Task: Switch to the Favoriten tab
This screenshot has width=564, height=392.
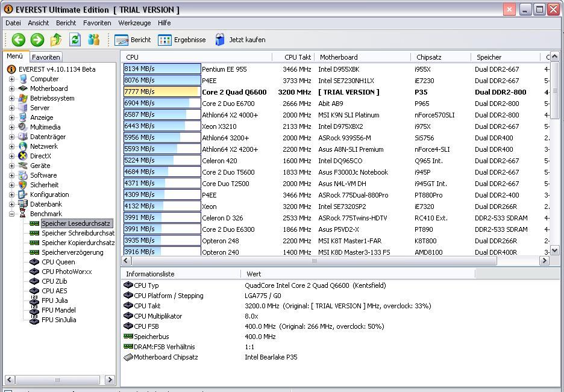Action: coord(46,57)
